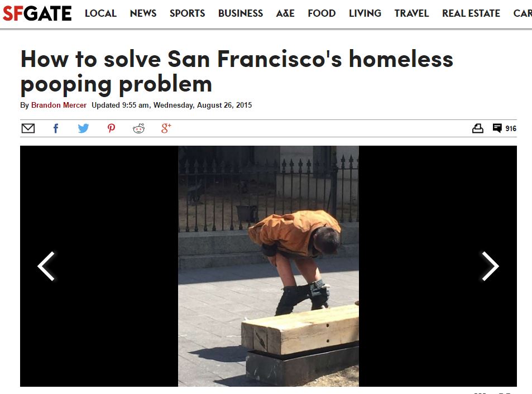
Task: Share the article on Reddit
Action: coord(139,128)
